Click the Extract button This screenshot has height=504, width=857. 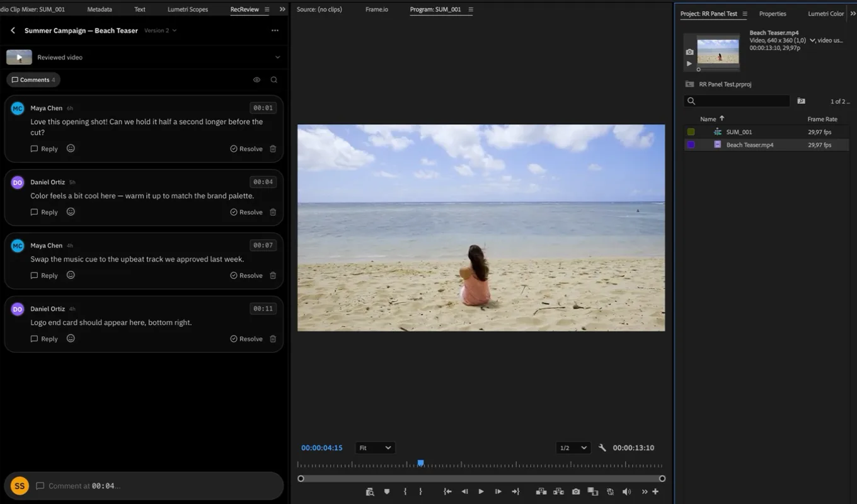pos(558,491)
